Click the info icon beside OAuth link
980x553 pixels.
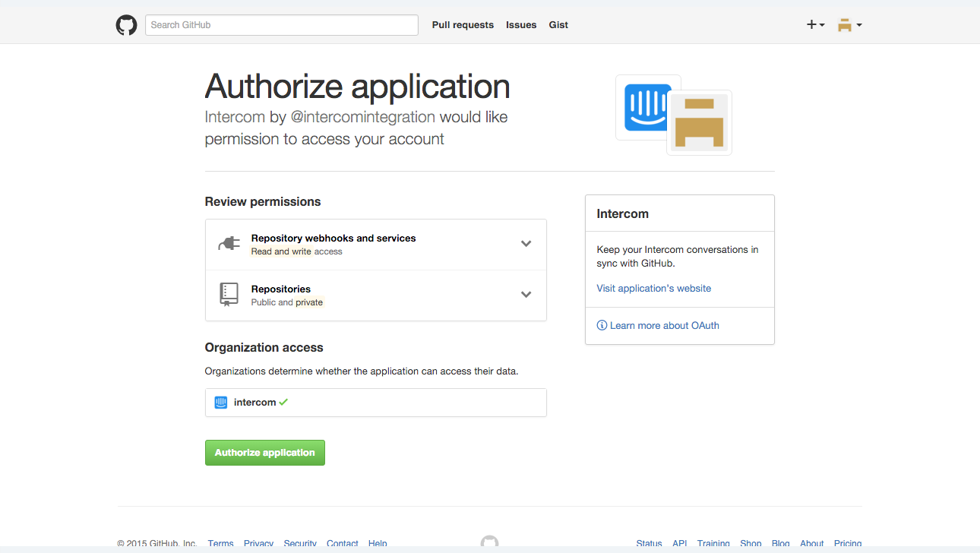(x=602, y=325)
